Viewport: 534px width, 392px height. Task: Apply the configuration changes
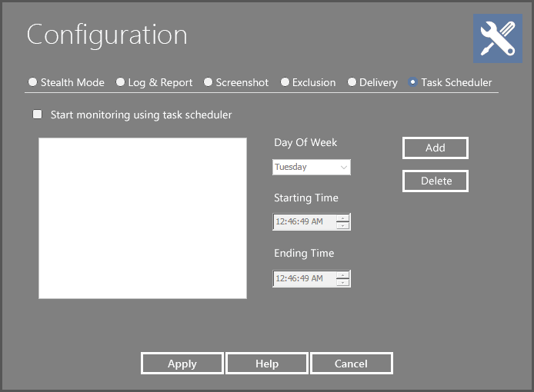click(182, 364)
